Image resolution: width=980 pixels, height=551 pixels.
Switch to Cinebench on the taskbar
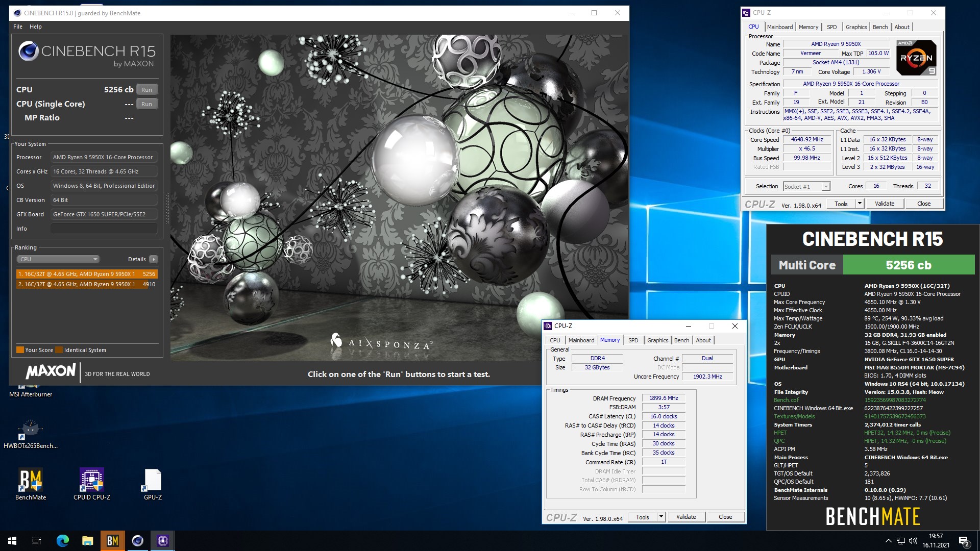(138, 541)
